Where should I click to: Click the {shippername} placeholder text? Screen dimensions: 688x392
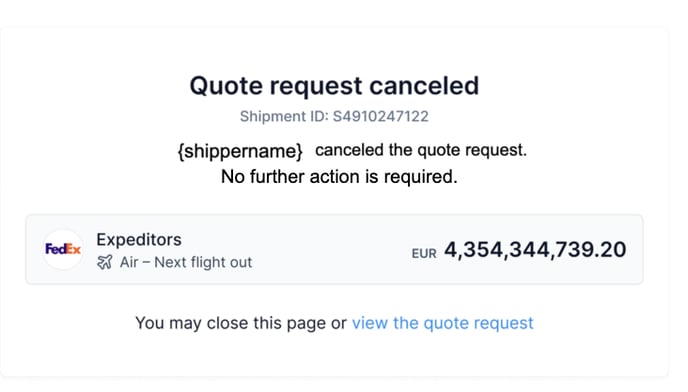click(240, 151)
